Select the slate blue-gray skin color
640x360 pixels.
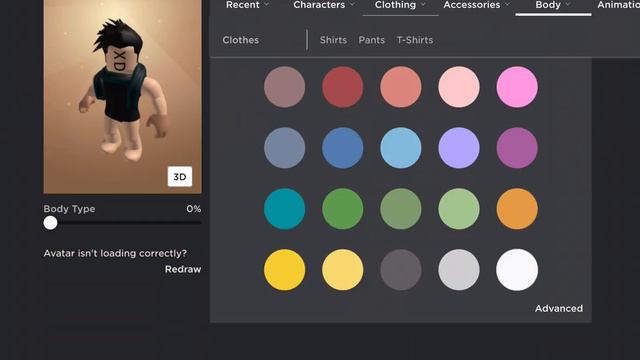click(284, 148)
